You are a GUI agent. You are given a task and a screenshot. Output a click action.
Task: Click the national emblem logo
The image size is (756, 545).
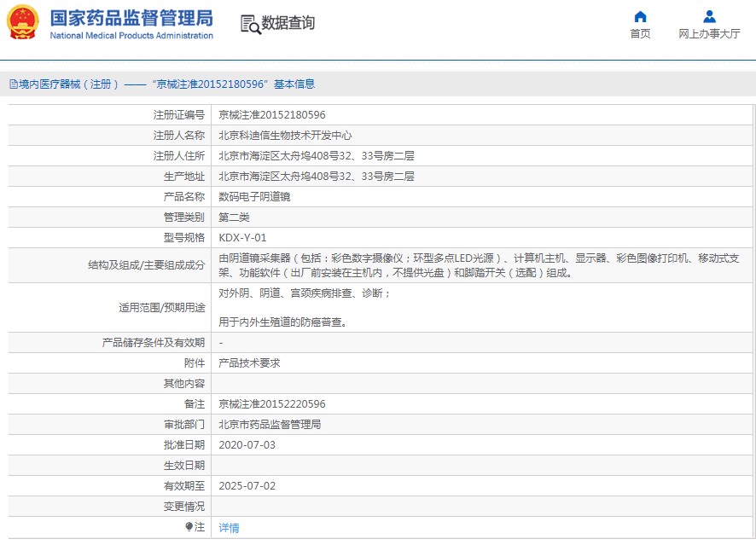[24, 23]
